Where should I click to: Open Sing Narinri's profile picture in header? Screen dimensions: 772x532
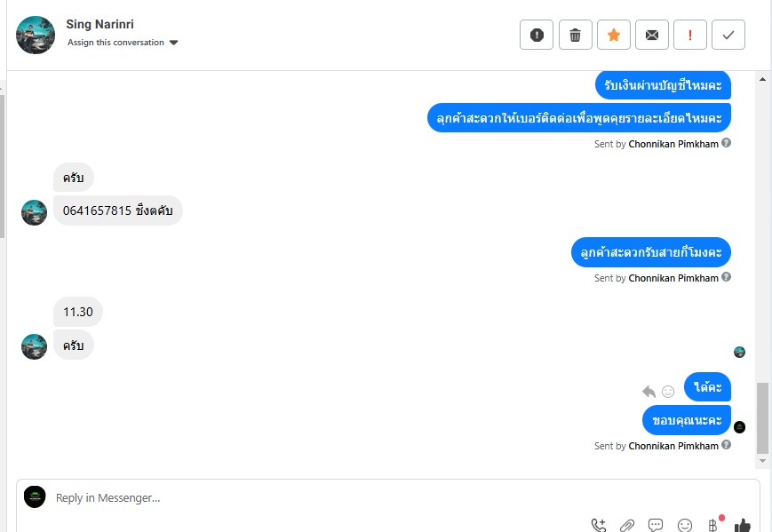pyautogui.click(x=36, y=35)
